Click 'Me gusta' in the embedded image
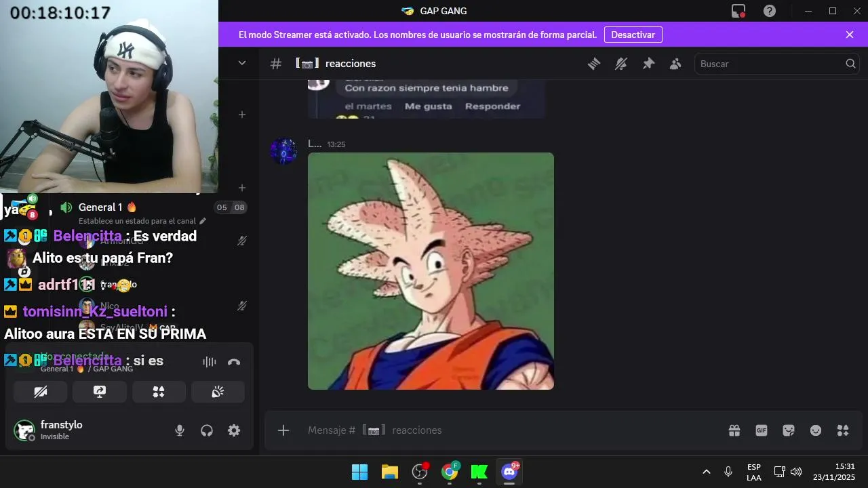The image size is (868, 488). (428, 106)
